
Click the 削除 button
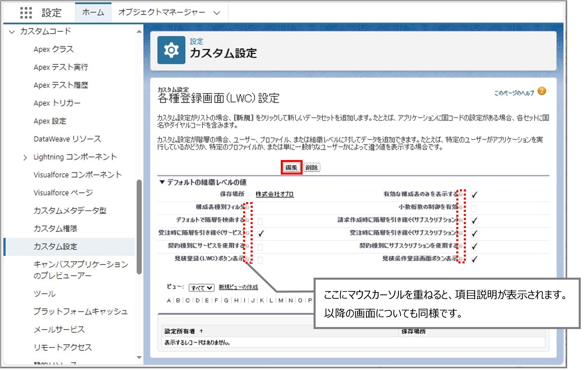(312, 167)
